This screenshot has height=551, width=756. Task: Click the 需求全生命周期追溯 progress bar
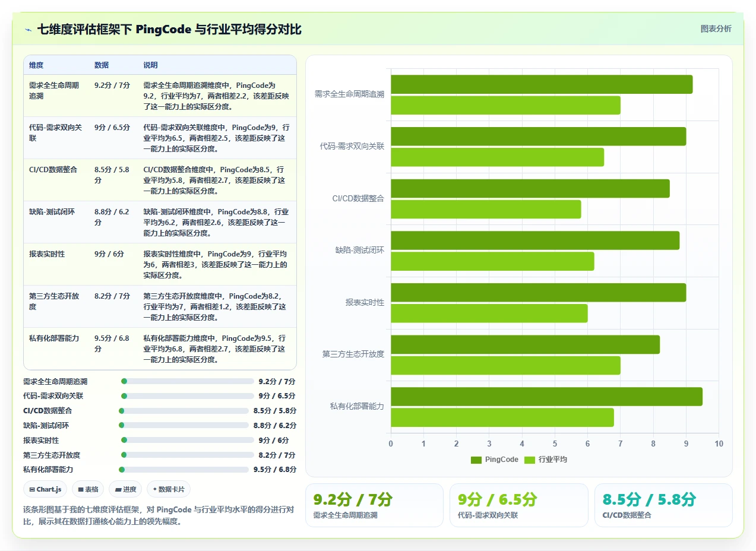point(187,381)
